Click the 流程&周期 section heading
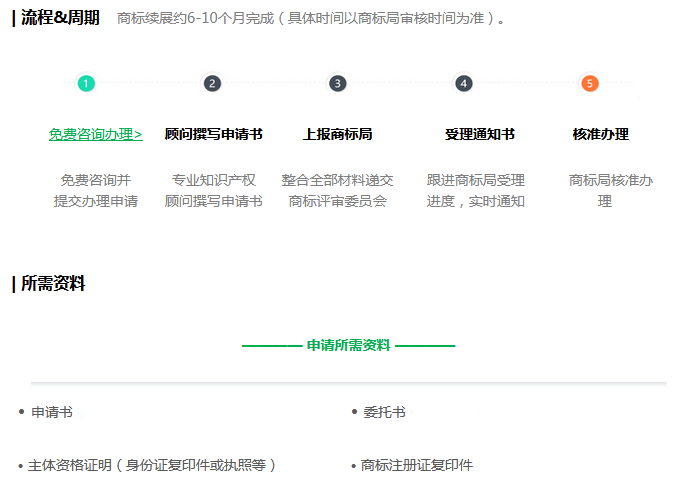 point(60,18)
